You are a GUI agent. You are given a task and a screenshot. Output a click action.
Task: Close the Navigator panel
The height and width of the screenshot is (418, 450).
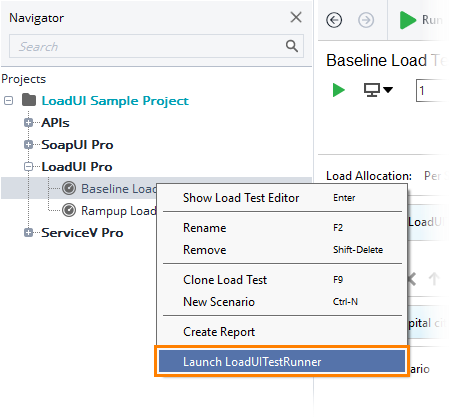(x=296, y=17)
